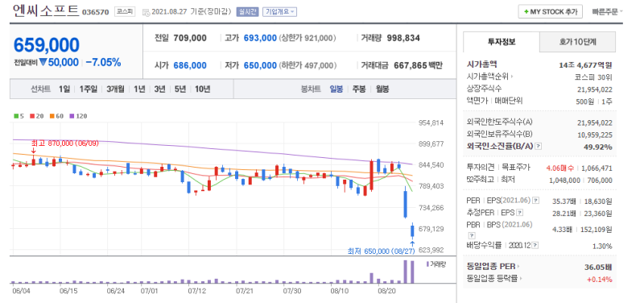The image size is (644, 303).
Task: Switch to the 호가10단계 tab
Action: (x=577, y=42)
